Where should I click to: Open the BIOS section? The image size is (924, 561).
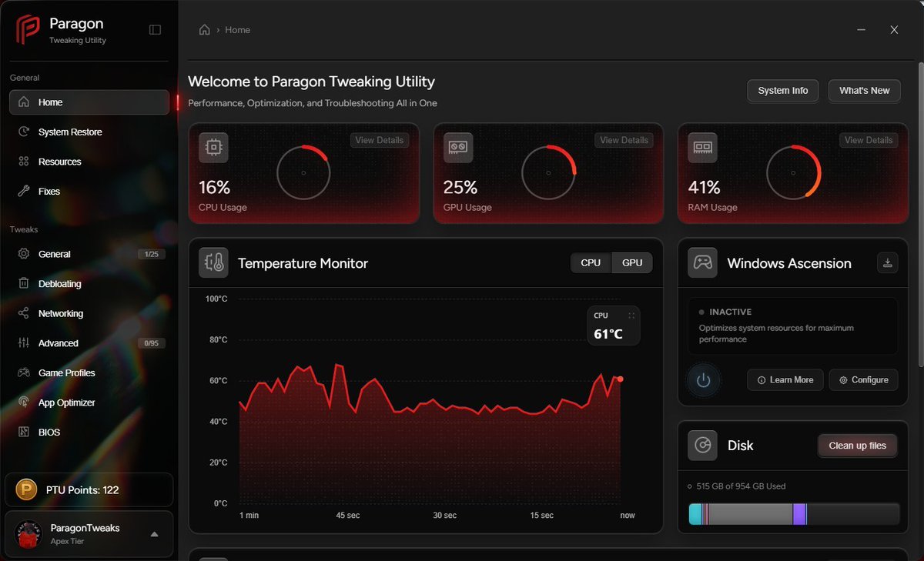89,432
